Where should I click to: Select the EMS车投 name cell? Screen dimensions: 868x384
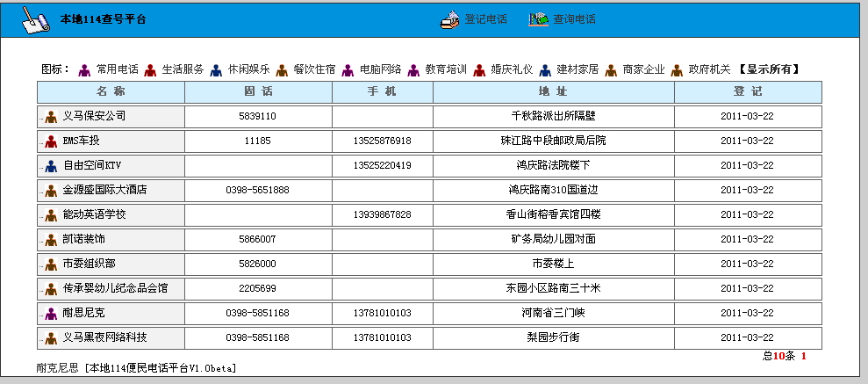[111, 141]
